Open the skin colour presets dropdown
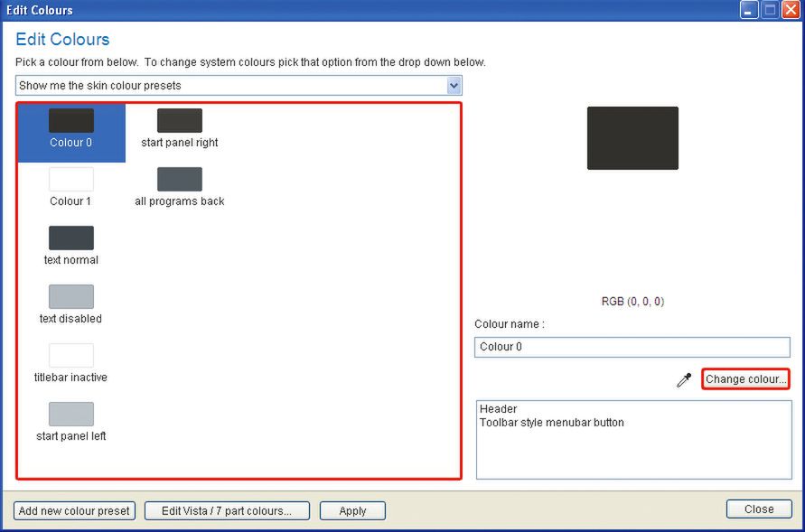Screen dimensions: 805x532 pos(239,86)
